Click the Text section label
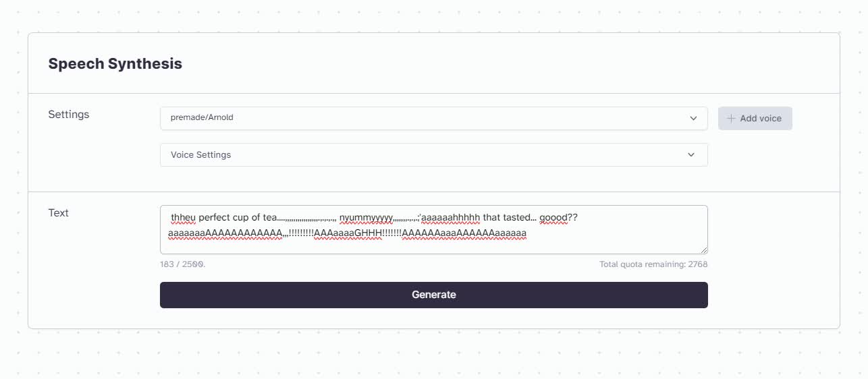The width and height of the screenshot is (868, 379). [58, 212]
